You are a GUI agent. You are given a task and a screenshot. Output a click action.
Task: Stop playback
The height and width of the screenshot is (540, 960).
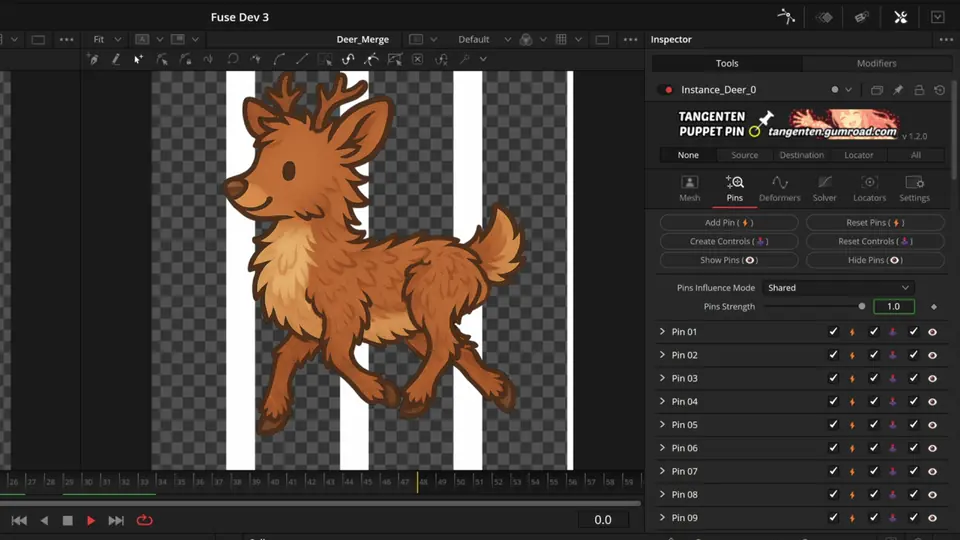tap(67, 520)
